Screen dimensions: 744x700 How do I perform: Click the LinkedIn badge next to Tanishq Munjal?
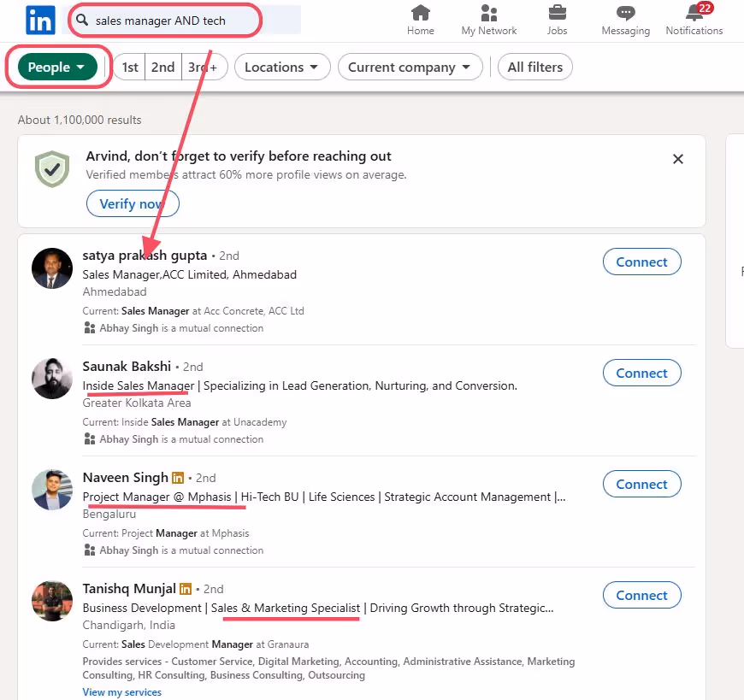click(186, 589)
